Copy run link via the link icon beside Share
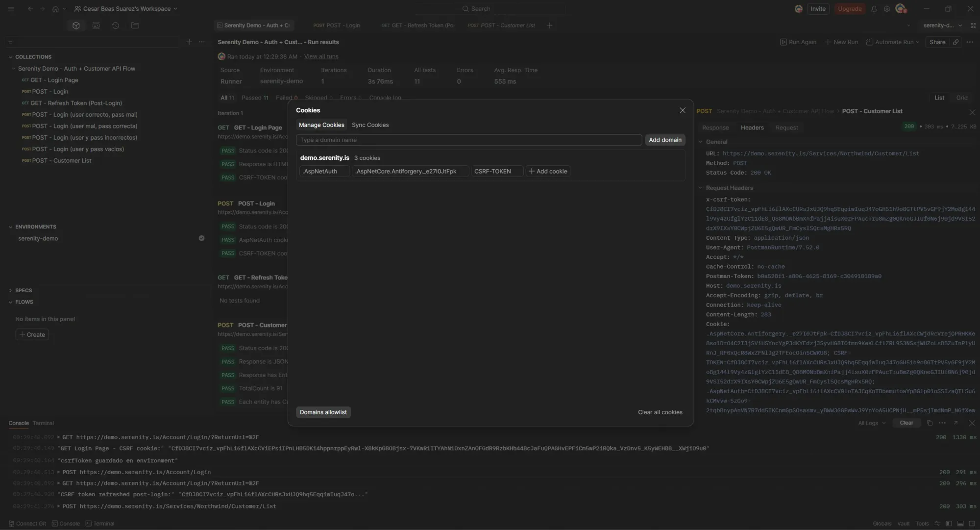Viewport: 980px width, 530px height. point(955,42)
